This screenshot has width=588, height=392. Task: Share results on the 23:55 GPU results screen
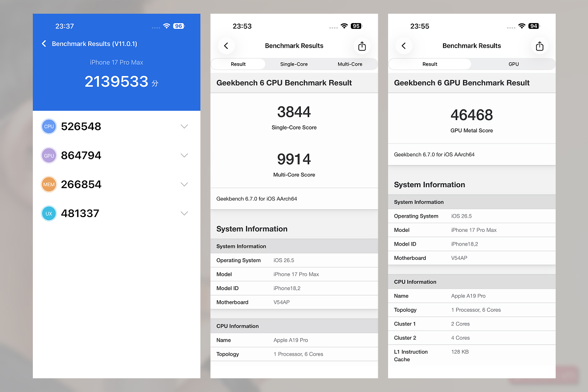tap(539, 46)
